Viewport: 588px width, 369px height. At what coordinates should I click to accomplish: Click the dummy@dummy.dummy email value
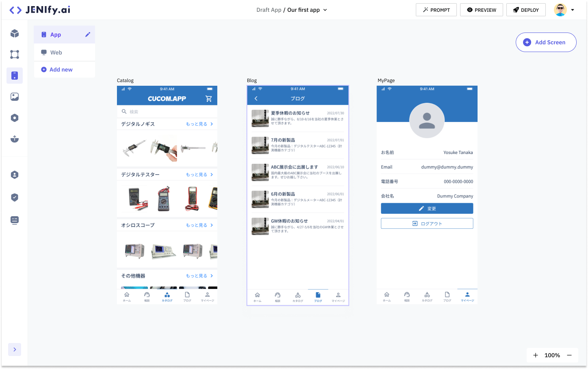[447, 167]
